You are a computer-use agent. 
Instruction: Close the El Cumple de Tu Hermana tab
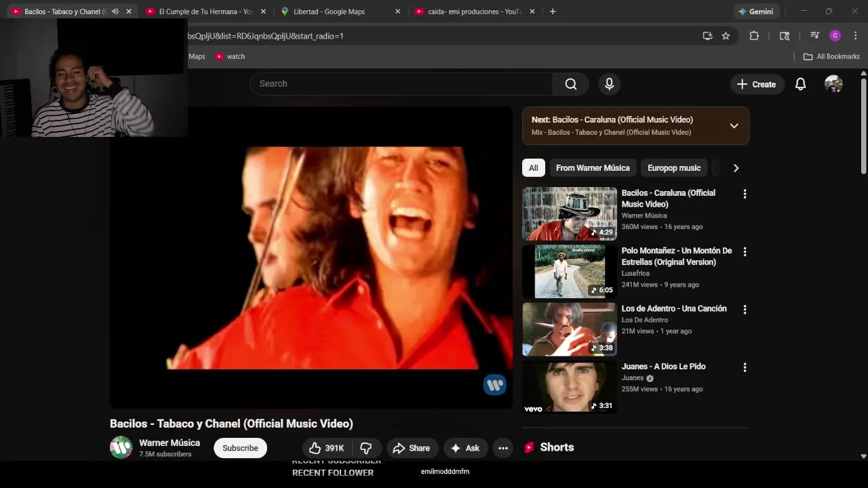pos(263,12)
